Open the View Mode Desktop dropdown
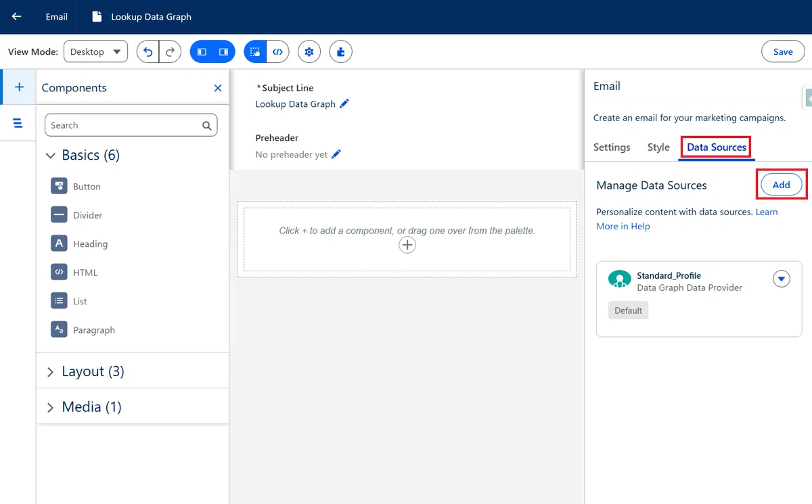This screenshot has height=504, width=812. [95, 51]
